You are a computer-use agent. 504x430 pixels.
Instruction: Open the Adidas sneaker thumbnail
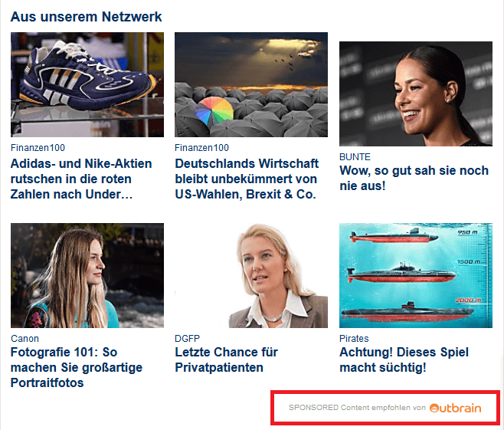[x=87, y=84]
